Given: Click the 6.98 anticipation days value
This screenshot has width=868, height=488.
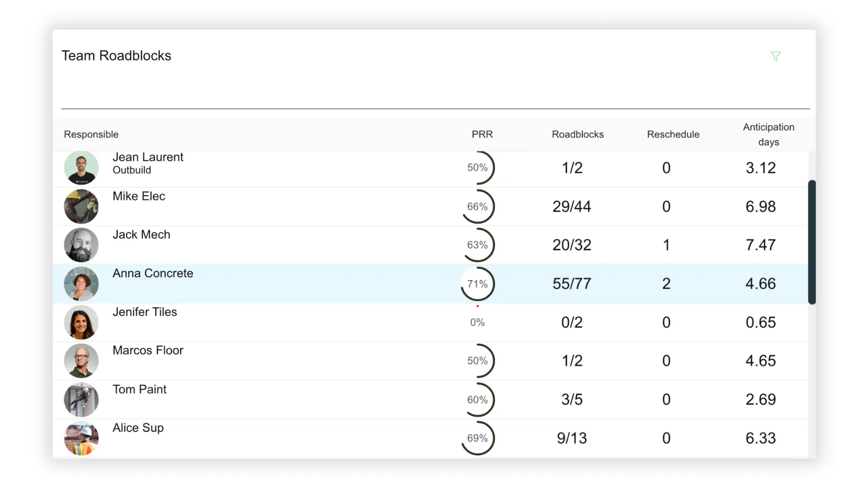Looking at the screenshot, I should (x=761, y=206).
